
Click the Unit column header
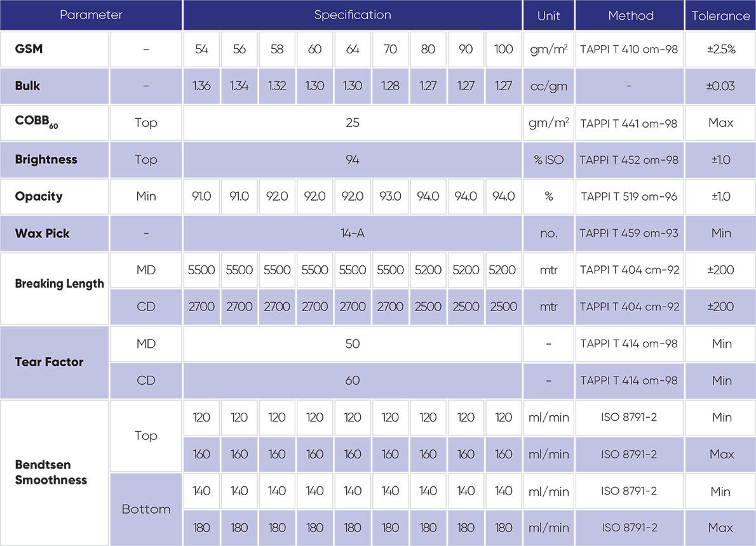coord(548,16)
